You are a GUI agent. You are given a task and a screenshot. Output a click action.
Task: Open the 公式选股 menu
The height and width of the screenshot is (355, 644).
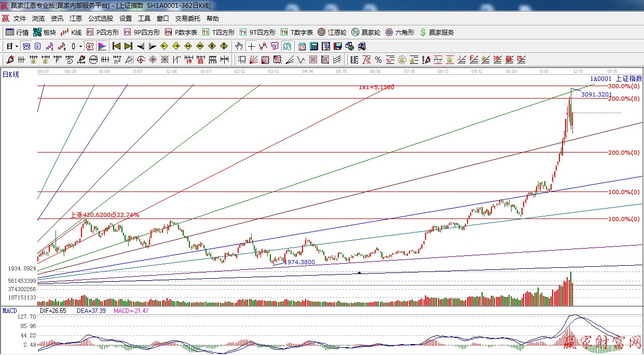click(x=100, y=18)
